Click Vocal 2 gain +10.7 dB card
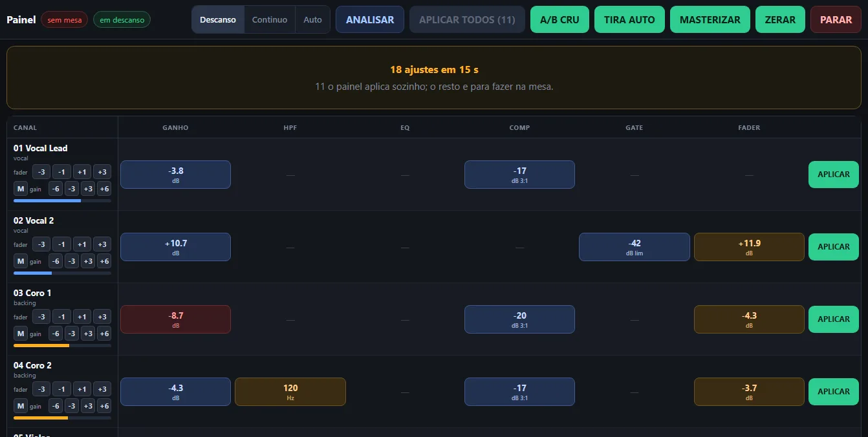 click(175, 247)
